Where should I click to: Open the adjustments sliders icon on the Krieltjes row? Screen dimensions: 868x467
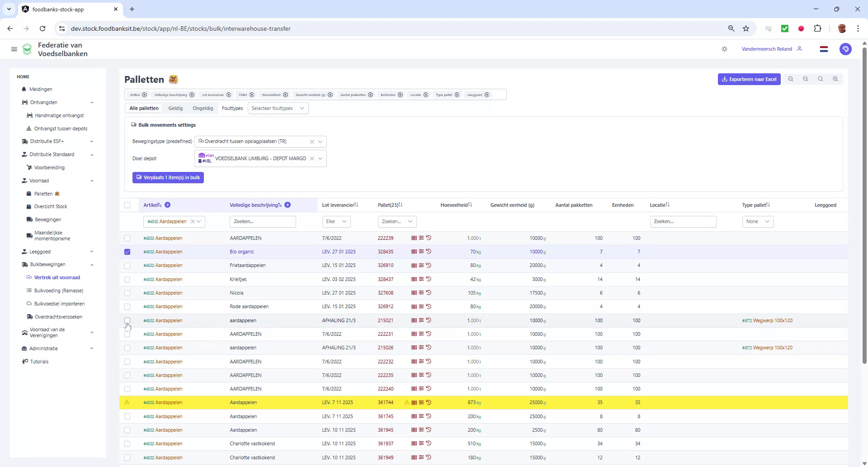coord(421,279)
